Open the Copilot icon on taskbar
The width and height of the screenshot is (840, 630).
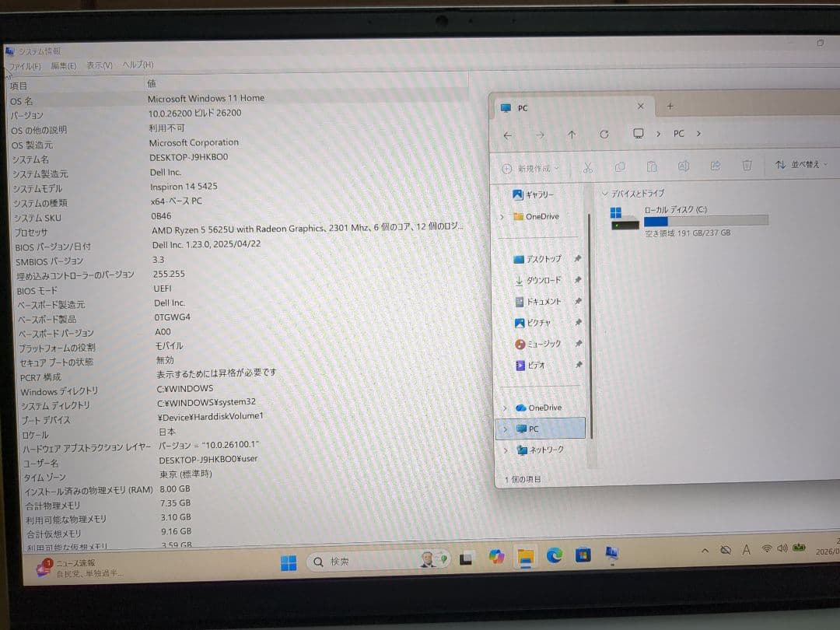[x=496, y=557]
